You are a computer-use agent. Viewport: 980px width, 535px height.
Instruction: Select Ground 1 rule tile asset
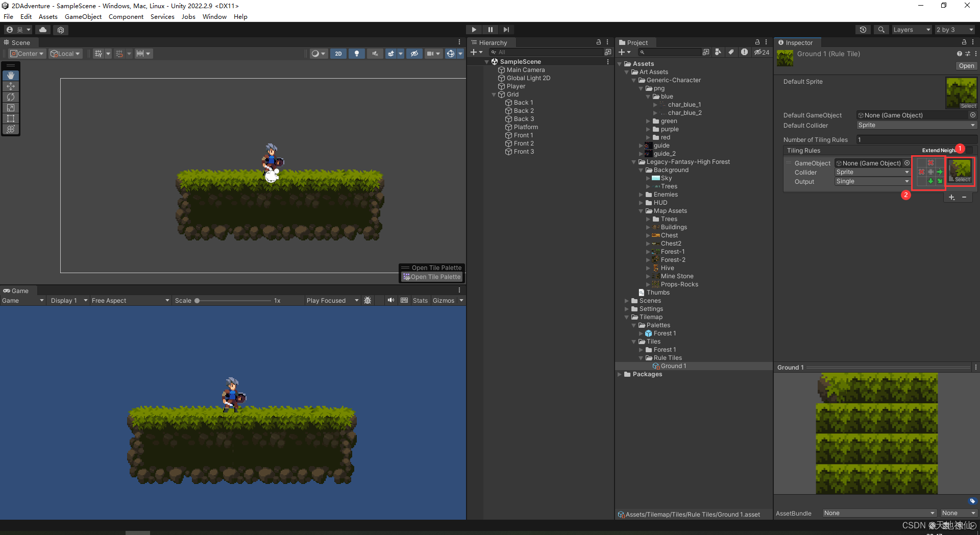click(673, 366)
